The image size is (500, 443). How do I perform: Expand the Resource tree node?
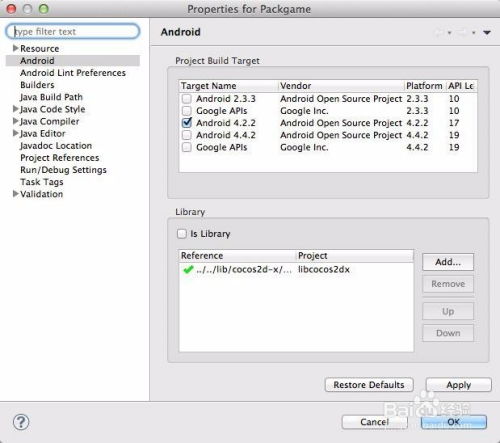tap(15, 48)
